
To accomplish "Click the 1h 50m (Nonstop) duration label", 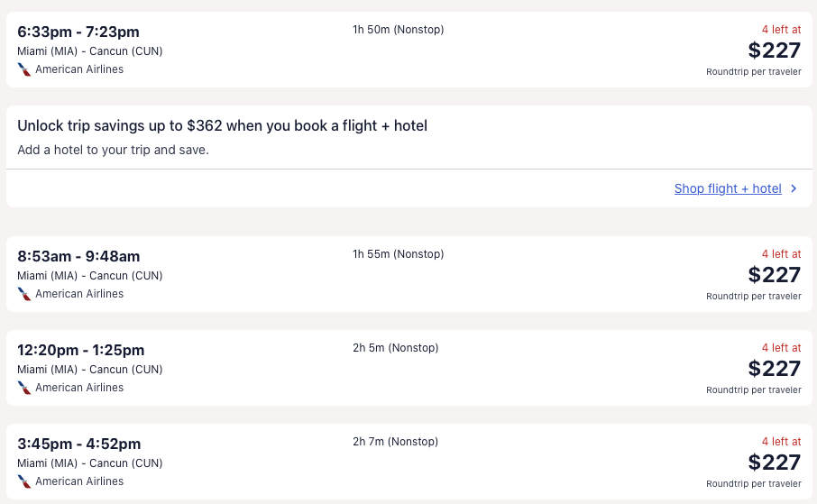I will click(x=398, y=30).
